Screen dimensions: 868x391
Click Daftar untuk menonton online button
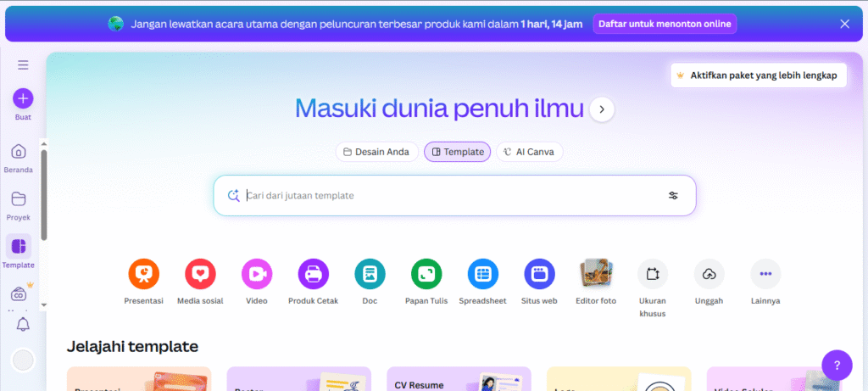pyautogui.click(x=665, y=24)
